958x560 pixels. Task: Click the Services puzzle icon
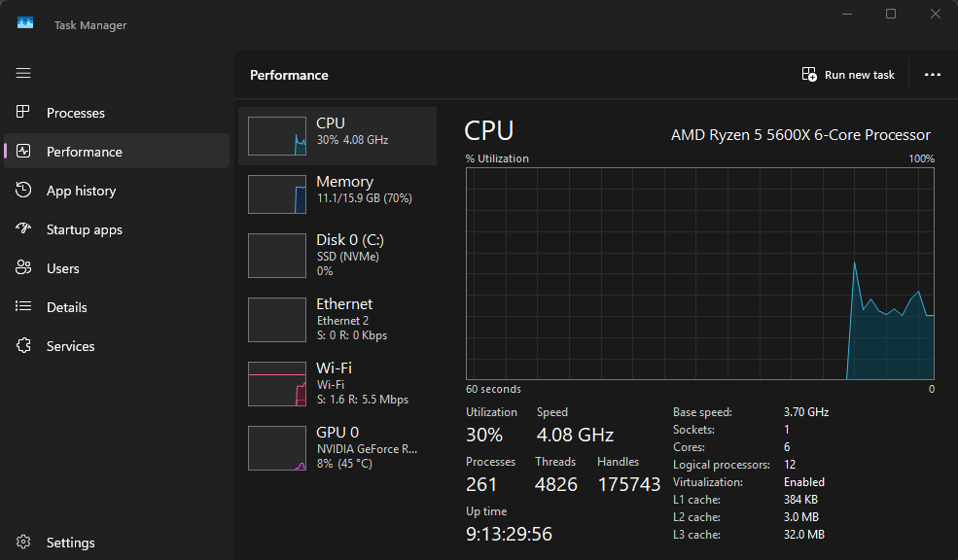[x=23, y=346]
